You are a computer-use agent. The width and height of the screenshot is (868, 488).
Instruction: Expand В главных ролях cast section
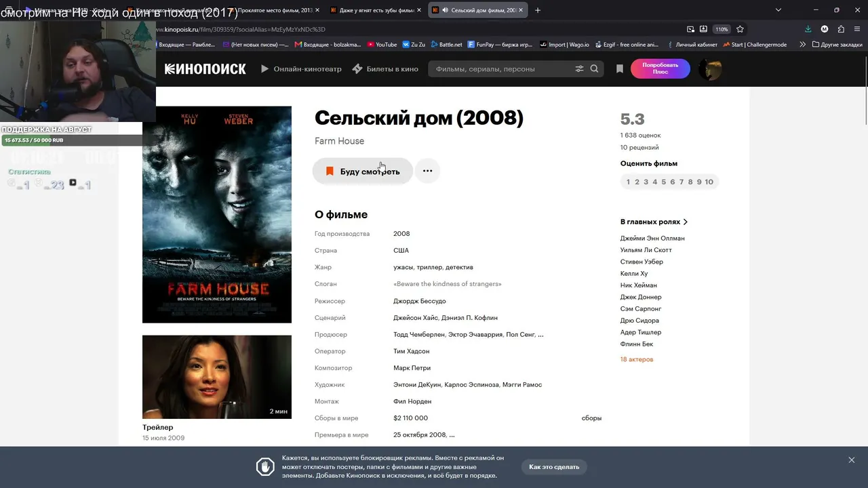[654, 222]
